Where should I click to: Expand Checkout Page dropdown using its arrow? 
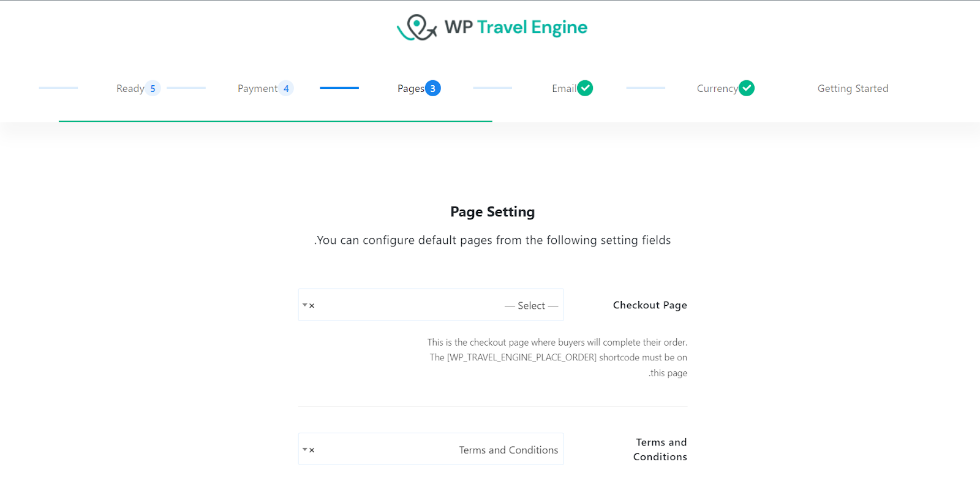pos(304,305)
